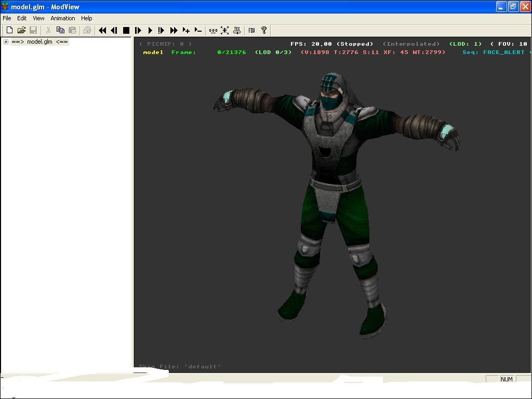Image resolution: width=532 pixels, height=399 pixels.
Task: Jump to animation end (double right arrows)
Action: point(174,31)
